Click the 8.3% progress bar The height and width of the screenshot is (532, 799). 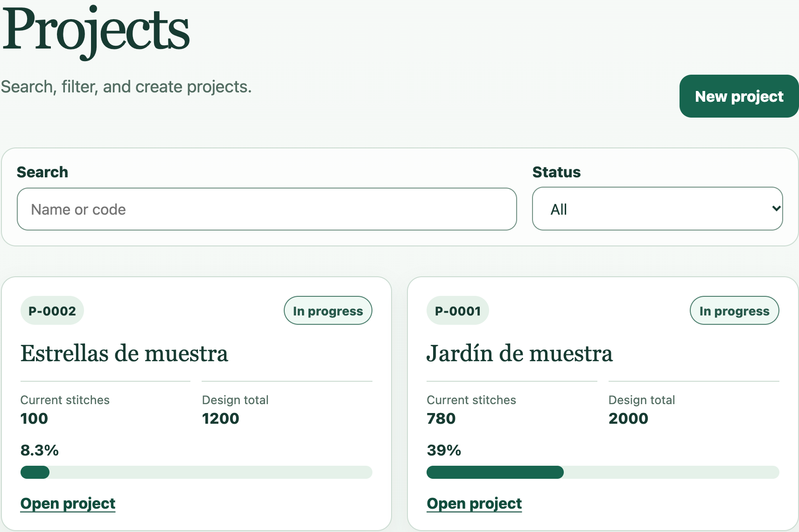click(196, 472)
